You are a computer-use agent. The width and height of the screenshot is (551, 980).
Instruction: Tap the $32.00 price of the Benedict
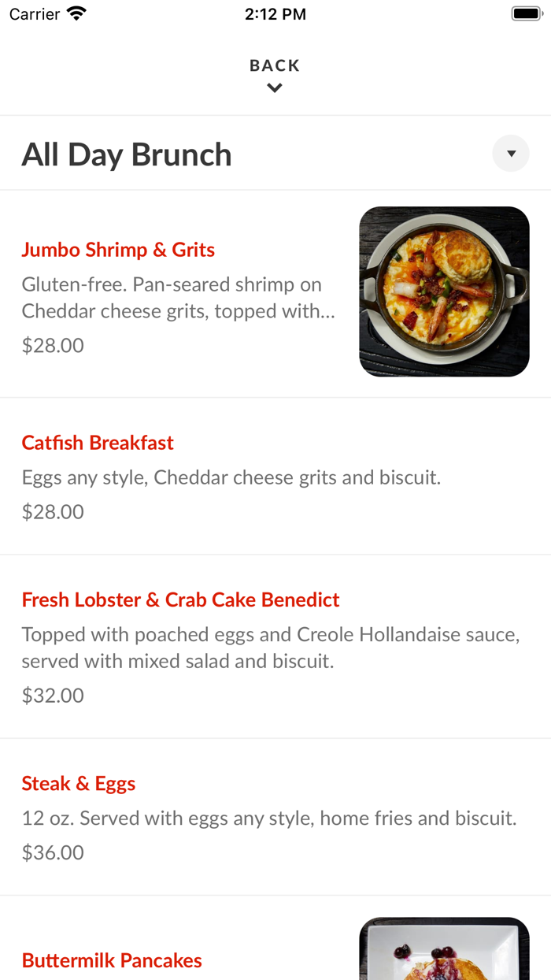point(53,695)
